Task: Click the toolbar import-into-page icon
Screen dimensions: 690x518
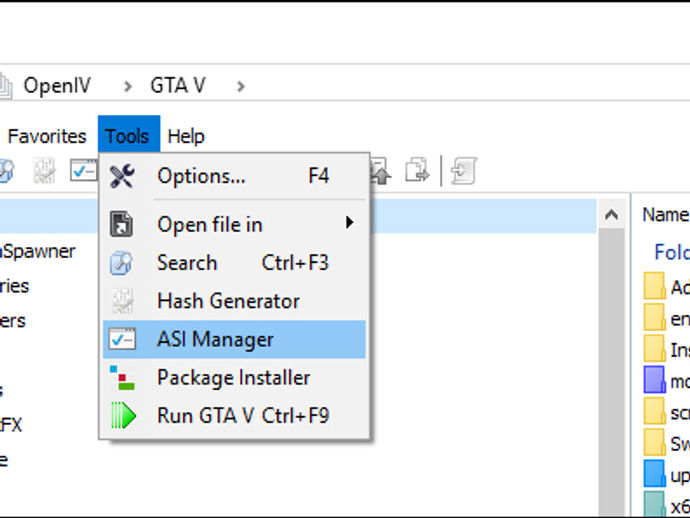Action: [x=464, y=170]
